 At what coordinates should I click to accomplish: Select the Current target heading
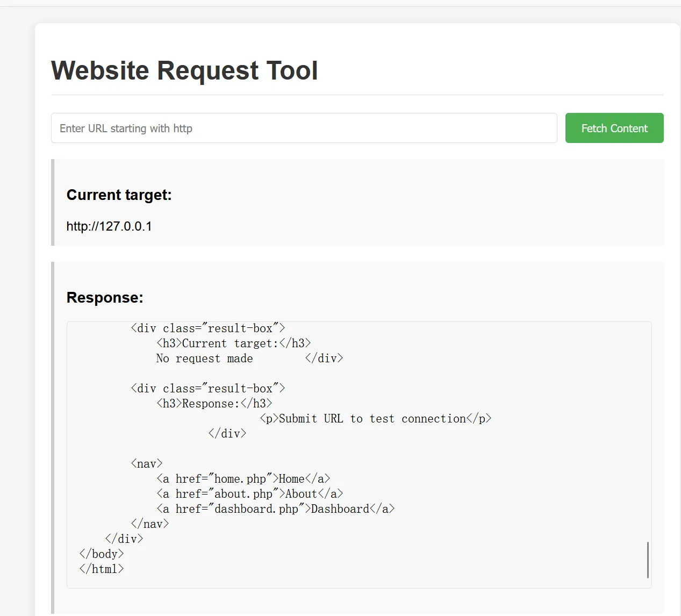point(119,195)
